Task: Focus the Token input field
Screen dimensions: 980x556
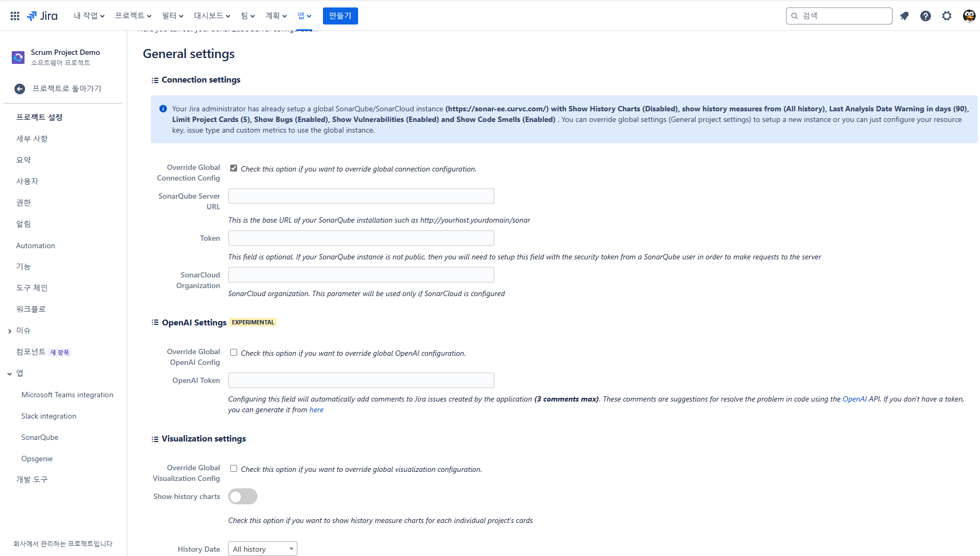Action: click(x=361, y=238)
